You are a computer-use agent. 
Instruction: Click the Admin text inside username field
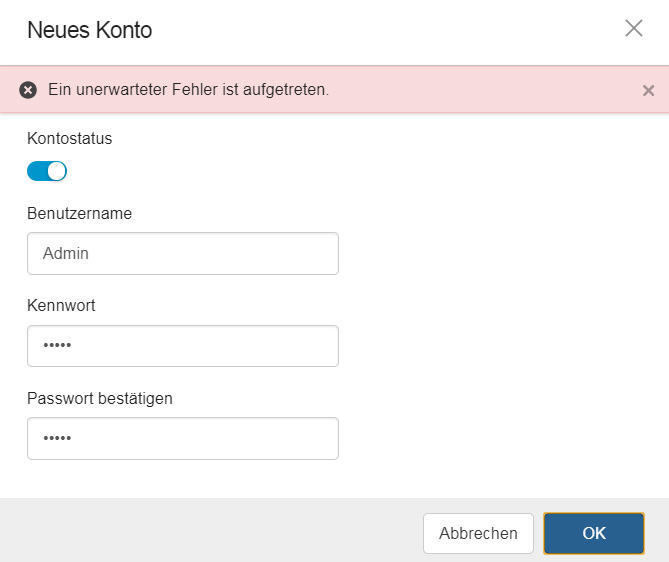(x=66, y=253)
